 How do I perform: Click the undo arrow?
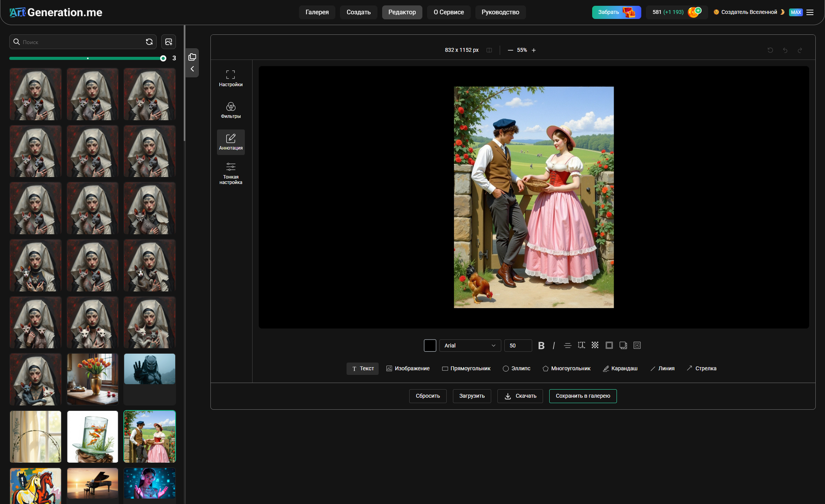pyautogui.click(x=785, y=50)
